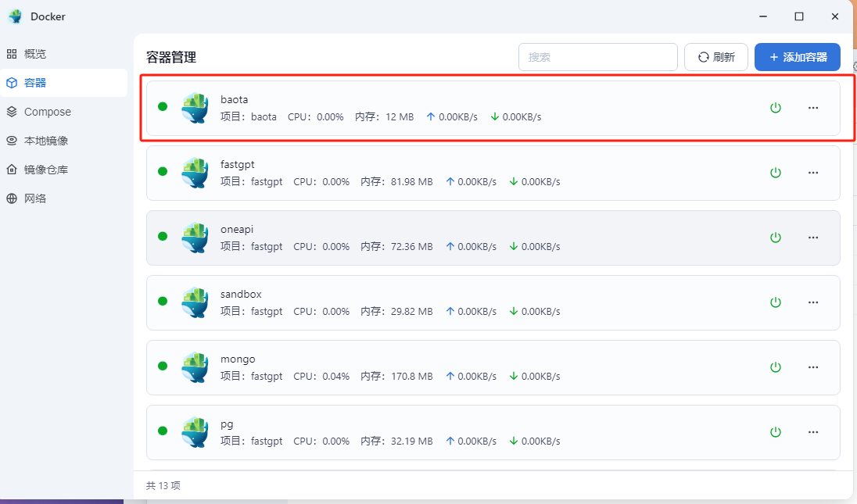
Task: Click the oneapi container whale icon
Action: pos(195,238)
